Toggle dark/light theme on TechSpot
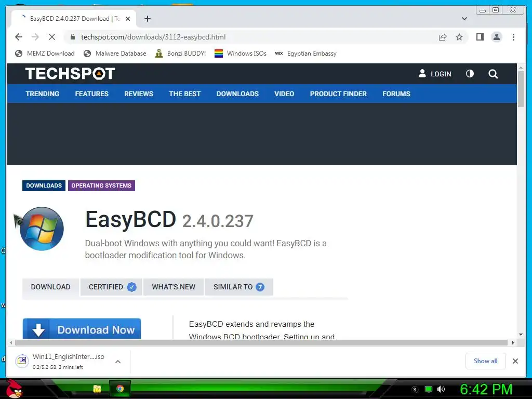The height and width of the screenshot is (399, 532). coord(470,74)
